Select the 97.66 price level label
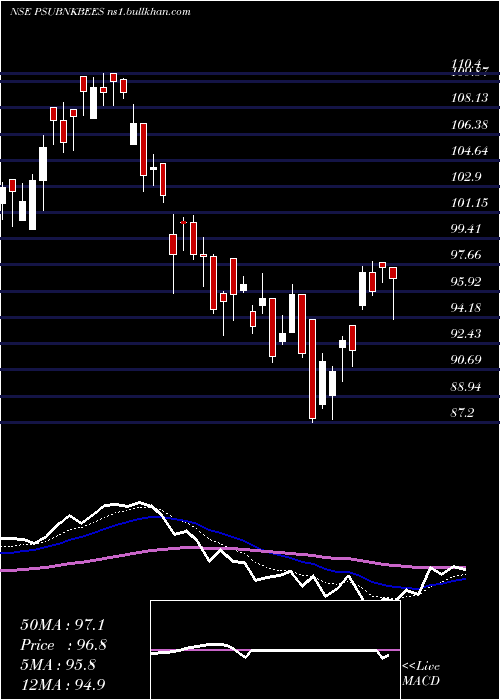This screenshot has width=500, height=700. point(467,255)
